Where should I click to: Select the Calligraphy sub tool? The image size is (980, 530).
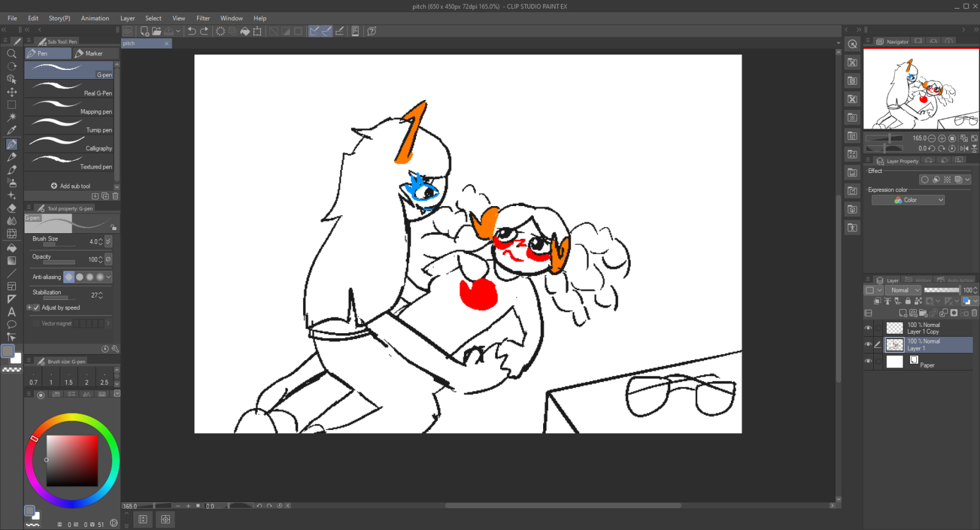pos(69,144)
